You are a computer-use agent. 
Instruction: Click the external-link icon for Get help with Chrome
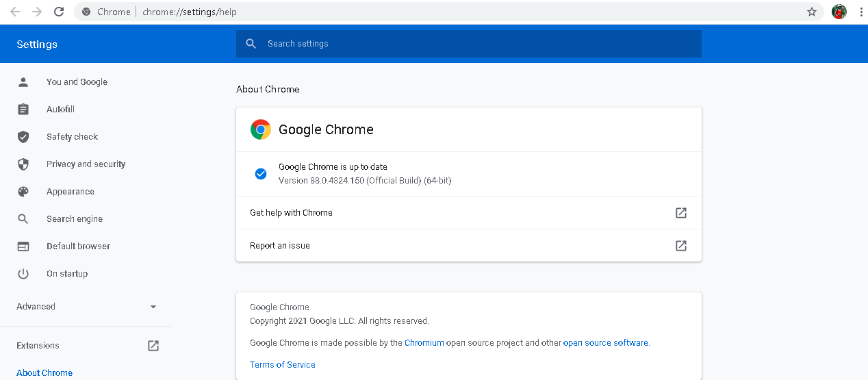pos(681,213)
